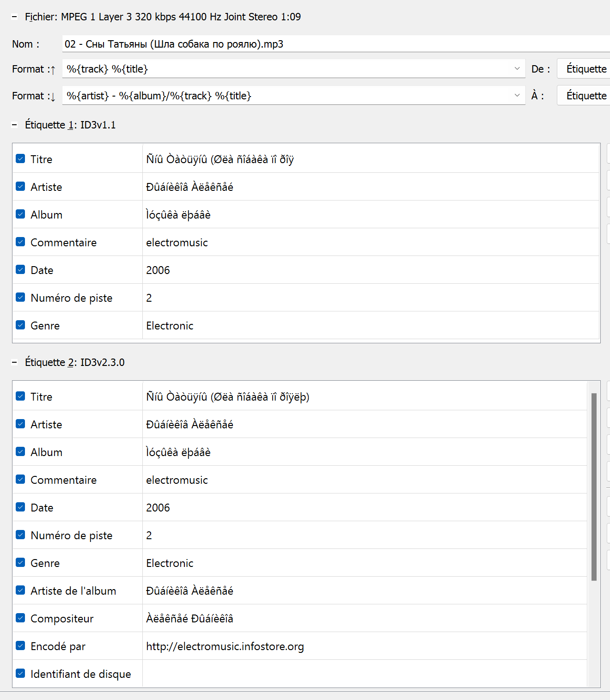Collapse the Fichier section
The width and height of the screenshot is (610, 700).
14,17
